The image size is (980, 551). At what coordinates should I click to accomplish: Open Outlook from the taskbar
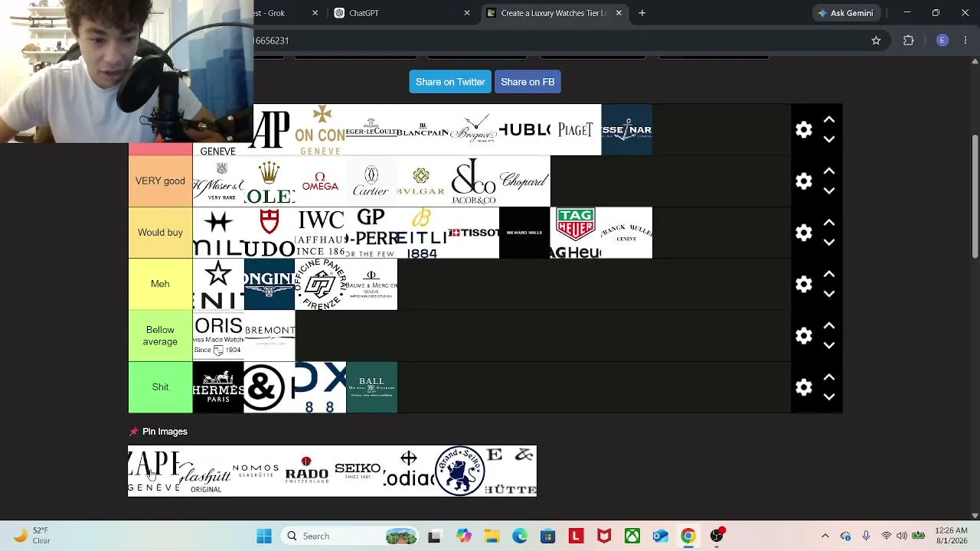click(660, 536)
